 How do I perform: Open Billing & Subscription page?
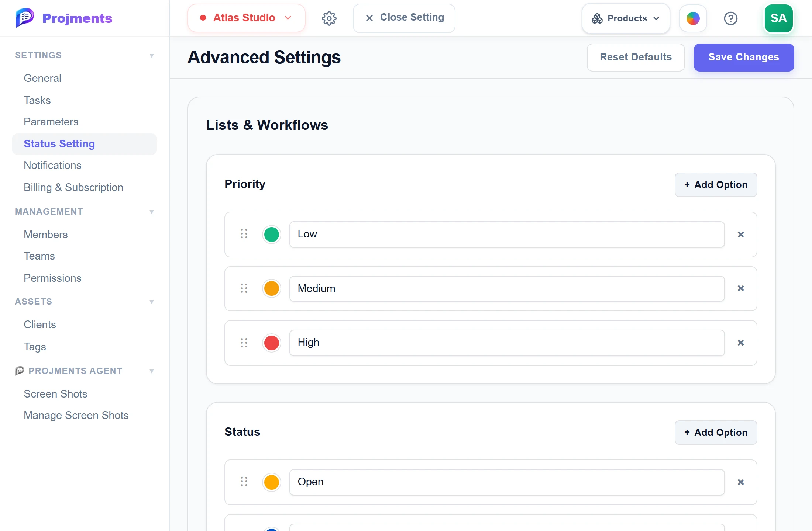(x=85, y=187)
